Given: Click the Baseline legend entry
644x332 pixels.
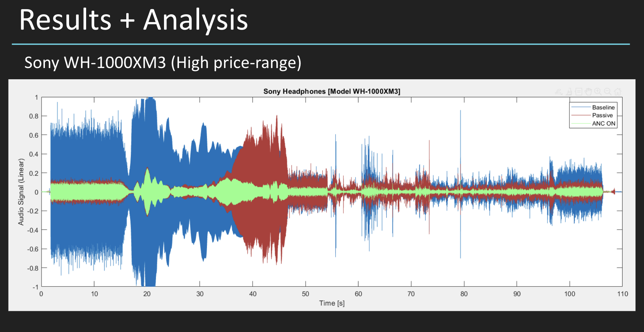Looking at the screenshot, I should click(603, 107).
